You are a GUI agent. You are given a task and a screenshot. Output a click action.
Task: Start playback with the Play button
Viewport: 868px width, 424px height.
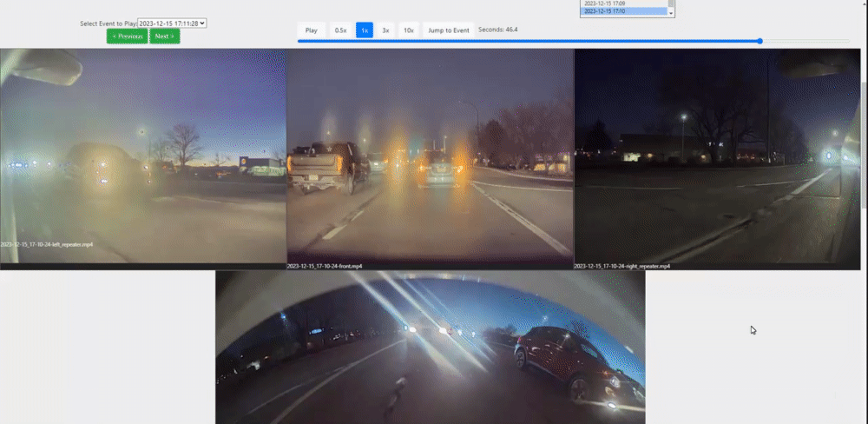pyautogui.click(x=311, y=30)
